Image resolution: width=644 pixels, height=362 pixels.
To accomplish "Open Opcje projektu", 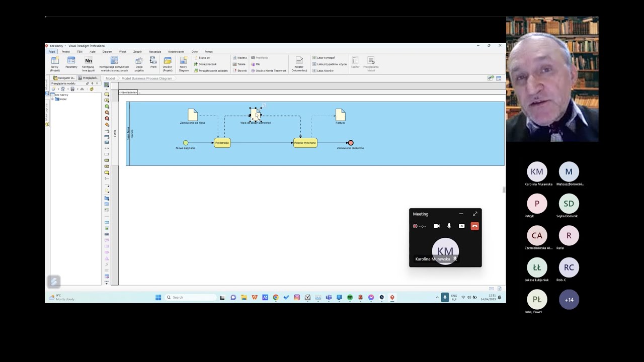I will pos(139,64).
